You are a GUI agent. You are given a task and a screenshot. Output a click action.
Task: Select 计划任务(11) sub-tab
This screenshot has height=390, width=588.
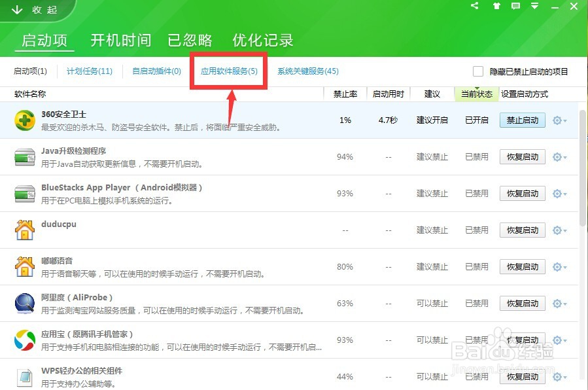click(x=90, y=71)
